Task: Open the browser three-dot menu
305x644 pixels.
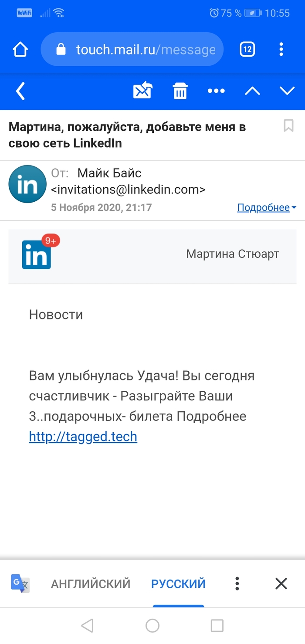Action: [x=281, y=50]
